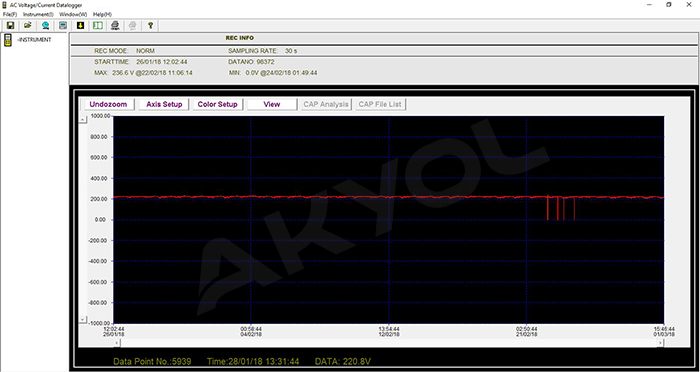Viewport: 700px width, 372px height.
Task: Click the CAP File List button
Action: tap(380, 104)
